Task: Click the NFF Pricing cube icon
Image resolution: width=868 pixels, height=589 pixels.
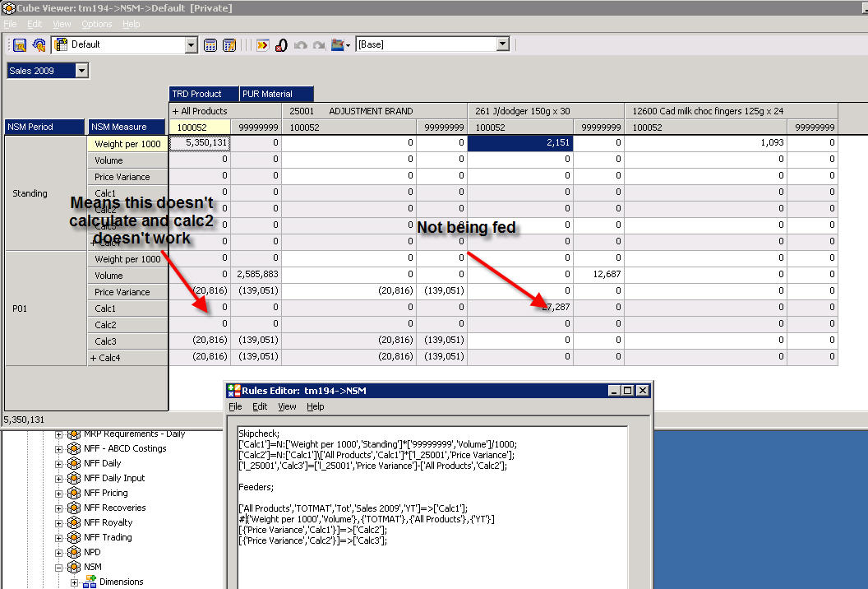Action: 74,493
